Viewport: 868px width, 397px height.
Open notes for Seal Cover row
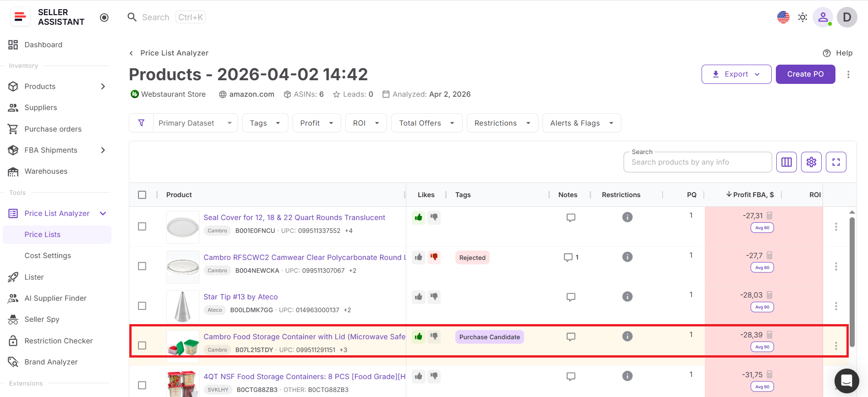tap(571, 218)
